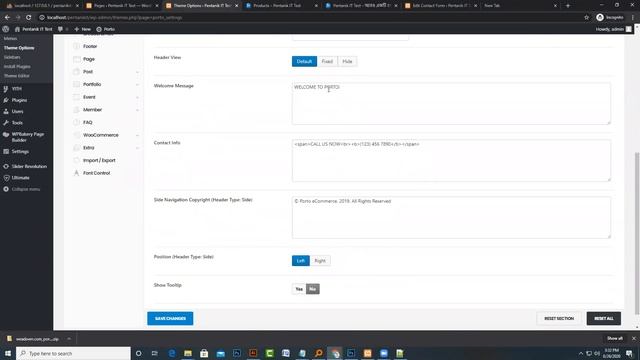Click the Plugins plug icon in sidebar
The image size is (640, 360).
(6, 100)
